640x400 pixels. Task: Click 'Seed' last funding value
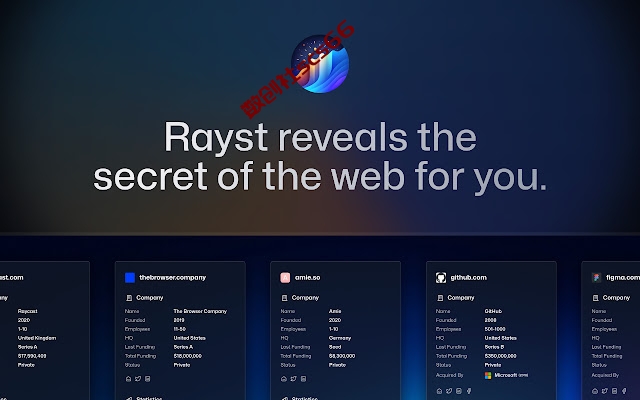[335, 347]
